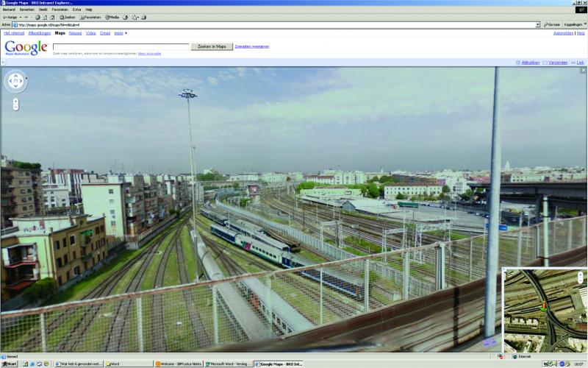Click the Print icon in the toolbar
Image resolution: width=588 pixels, height=368 pixels.
(143, 17)
